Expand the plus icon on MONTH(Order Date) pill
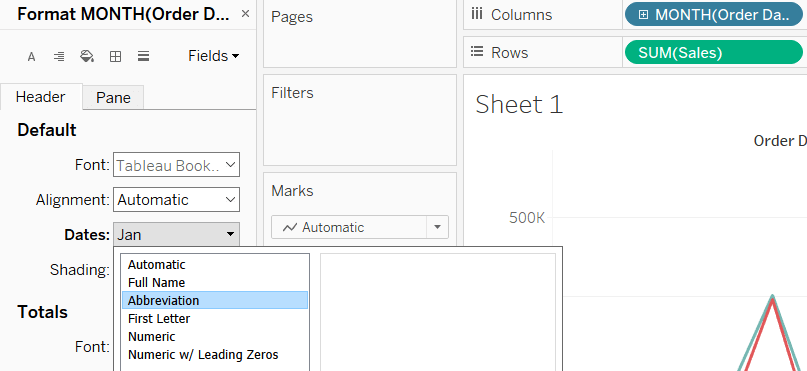 point(643,15)
